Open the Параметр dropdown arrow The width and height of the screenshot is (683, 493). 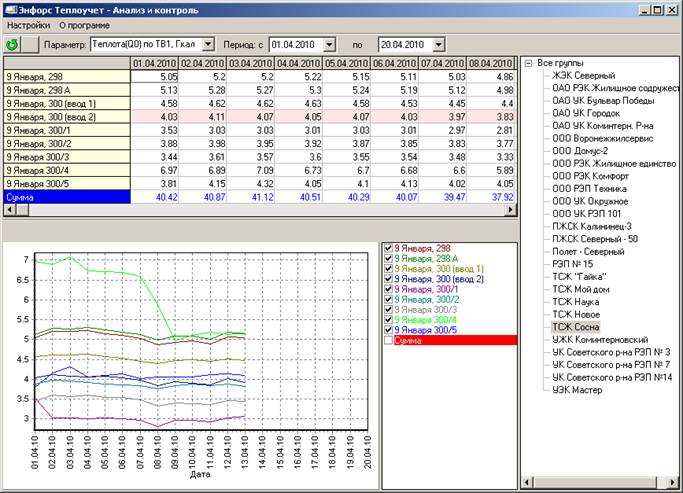pos(208,44)
